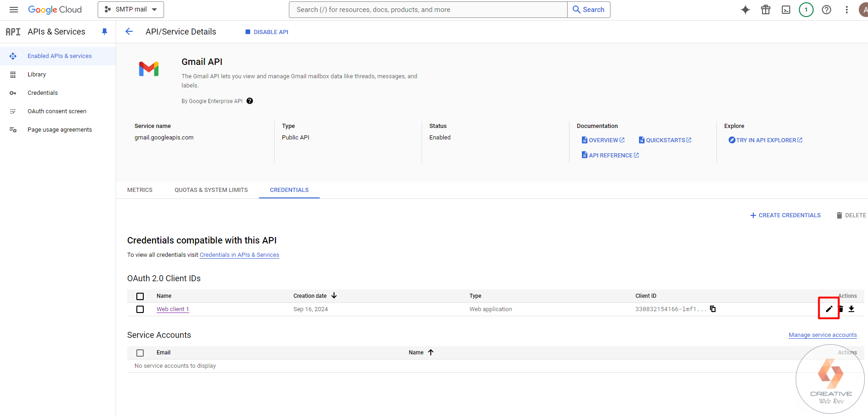Image resolution: width=868 pixels, height=417 pixels.
Task: Open Manage service accounts link
Action: click(823, 335)
